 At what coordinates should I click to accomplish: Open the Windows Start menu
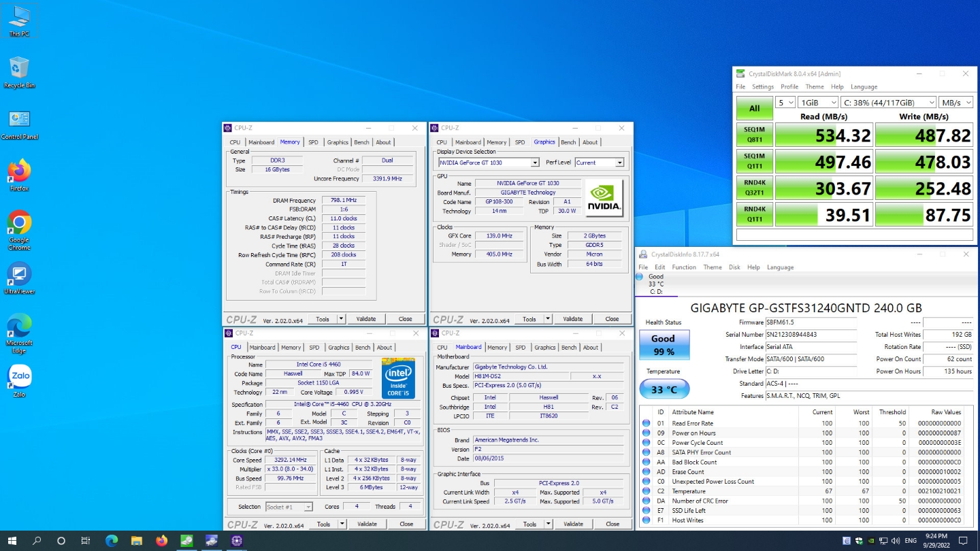pos(12,541)
